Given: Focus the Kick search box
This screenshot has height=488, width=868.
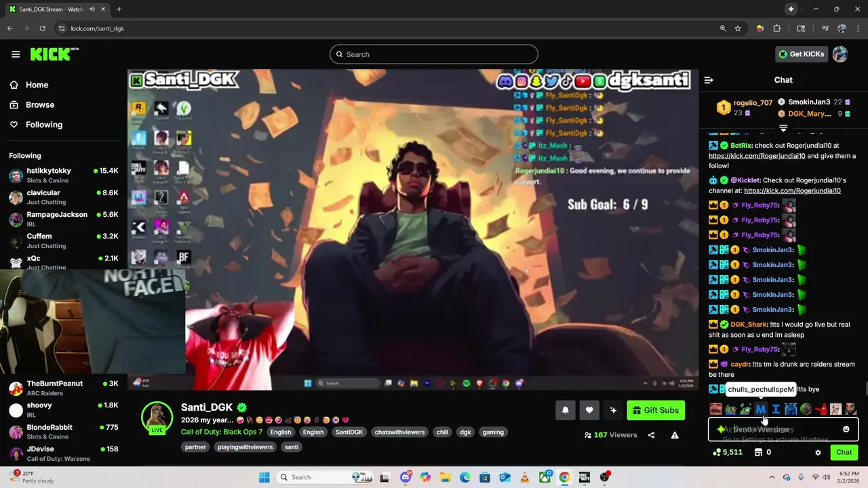Looking at the screenshot, I should point(434,54).
